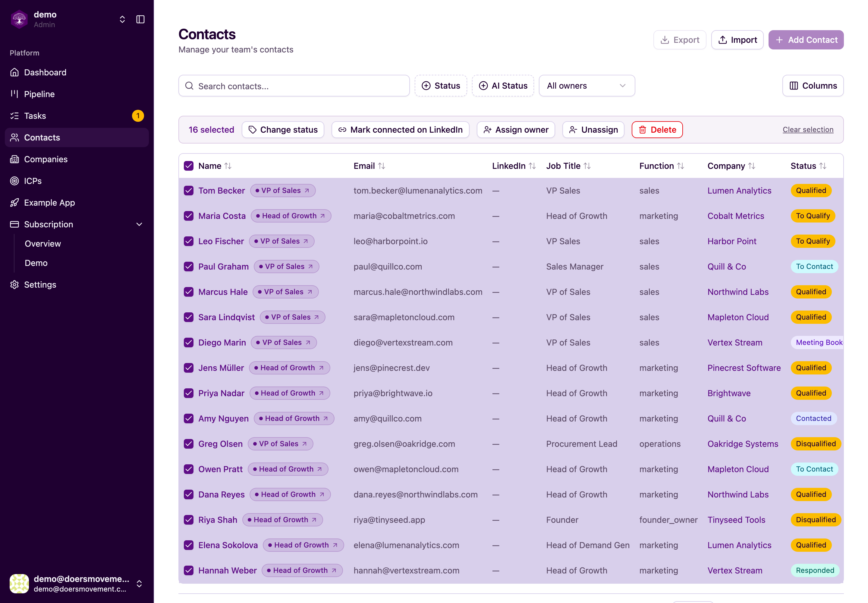The width and height of the screenshot is (868, 603).
Task: Uncheck Diego Marin's row checkbox
Action: pyautogui.click(x=188, y=342)
